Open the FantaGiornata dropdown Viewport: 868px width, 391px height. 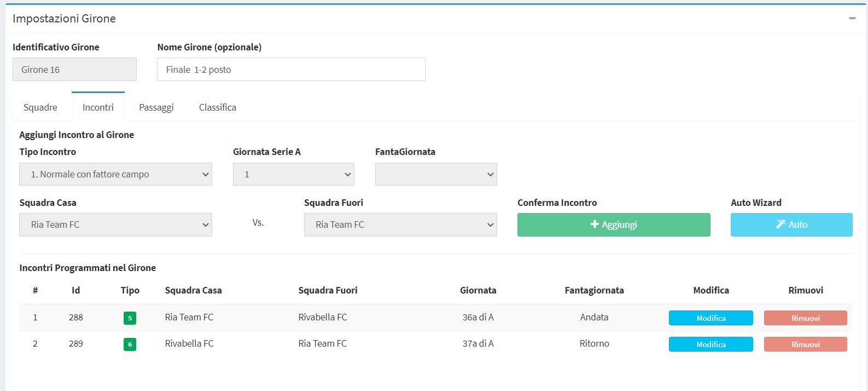click(x=435, y=174)
